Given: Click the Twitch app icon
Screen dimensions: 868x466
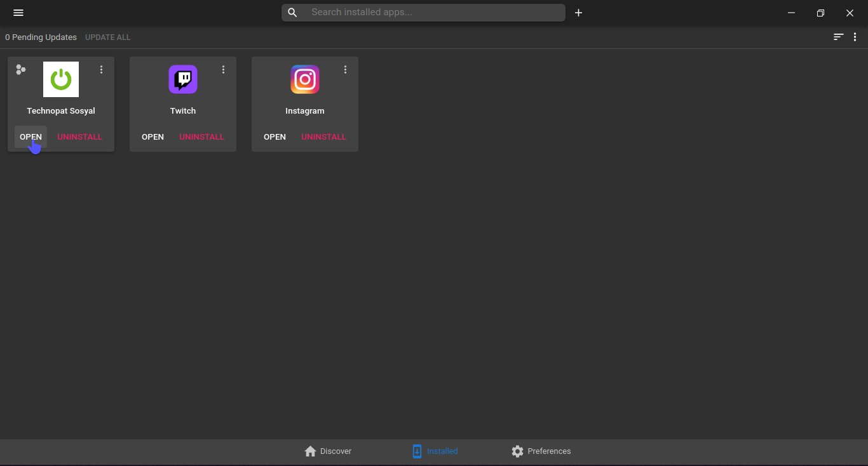Looking at the screenshot, I should point(183,79).
